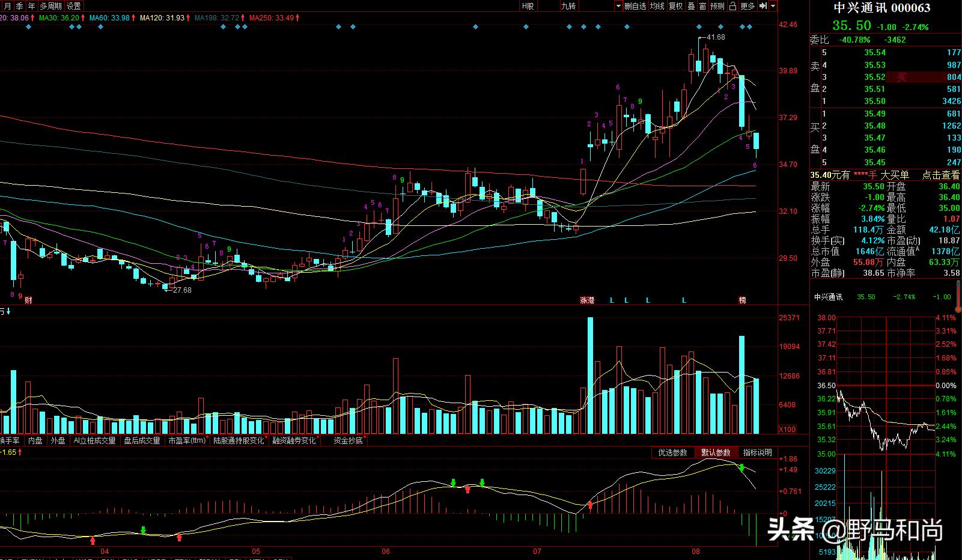Click the 预测 forecast button
The width and height of the screenshot is (962, 560).
717,6
